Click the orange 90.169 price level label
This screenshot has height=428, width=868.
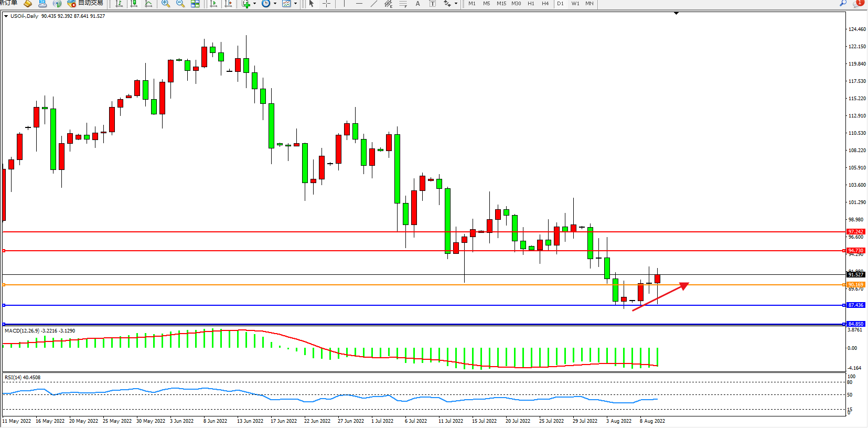(x=855, y=285)
